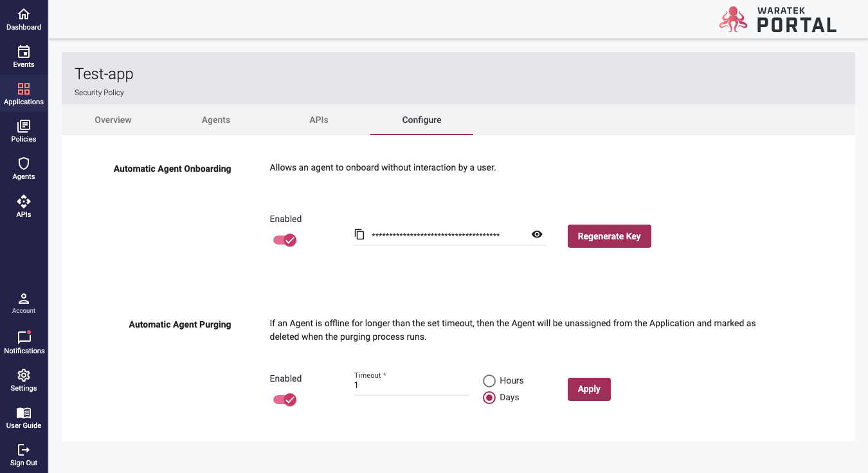The width and height of the screenshot is (868, 473).
Task: Navigate to Agents via shield icon
Action: (24, 169)
